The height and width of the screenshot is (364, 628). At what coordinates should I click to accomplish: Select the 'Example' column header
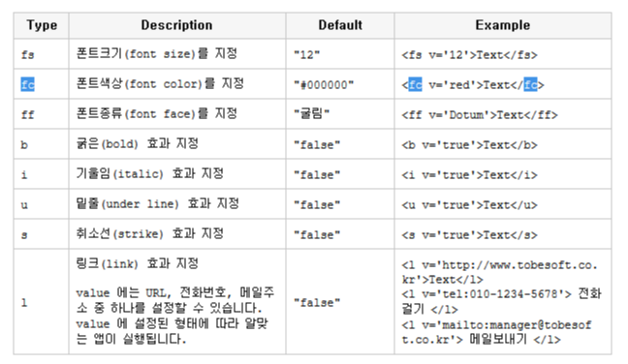coord(503,25)
